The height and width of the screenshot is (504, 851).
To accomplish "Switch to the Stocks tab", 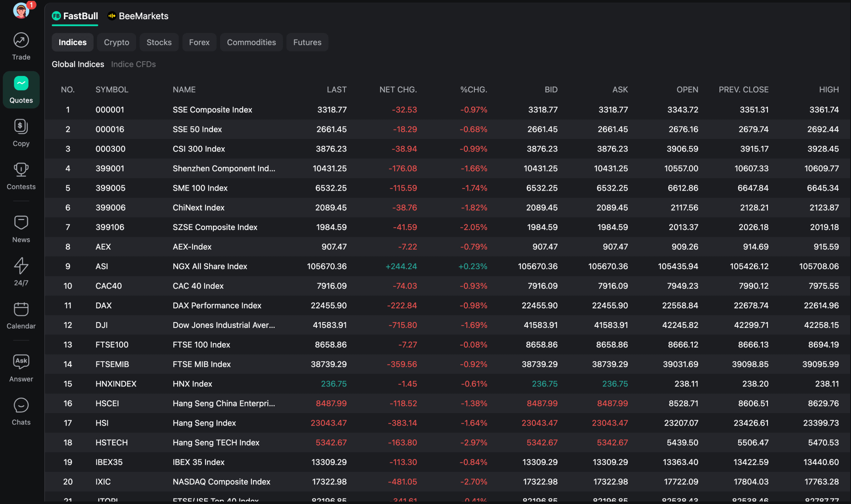I will [x=159, y=42].
